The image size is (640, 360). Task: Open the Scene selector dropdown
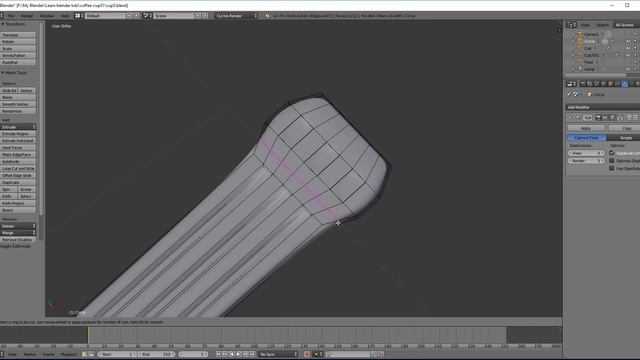(174, 16)
